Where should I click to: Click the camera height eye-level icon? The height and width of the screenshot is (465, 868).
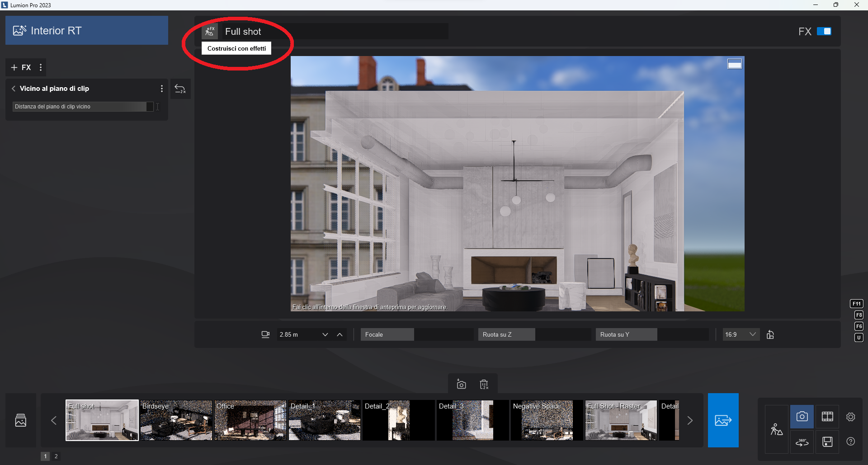265,334
